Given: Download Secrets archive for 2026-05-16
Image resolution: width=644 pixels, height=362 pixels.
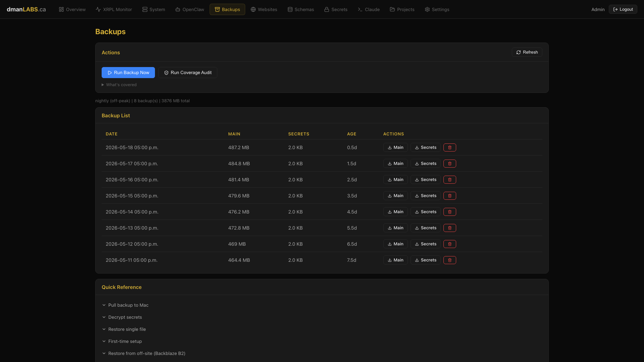Looking at the screenshot, I should coord(425,180).
